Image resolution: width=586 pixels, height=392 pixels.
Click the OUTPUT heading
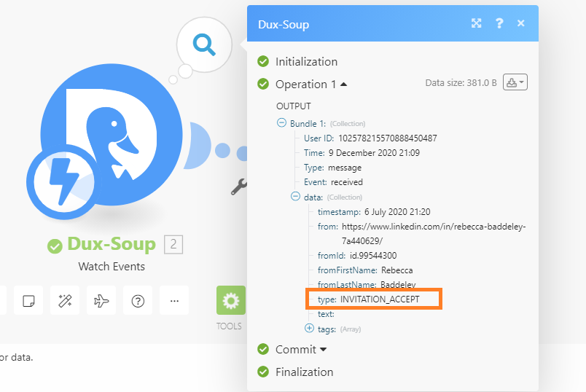pos(294,106)
